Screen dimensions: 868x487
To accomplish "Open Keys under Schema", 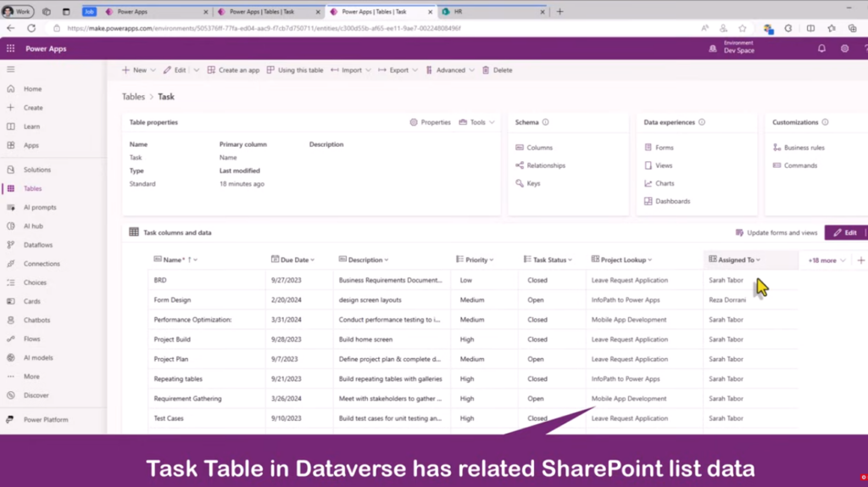I will click(x=527, y=183).
